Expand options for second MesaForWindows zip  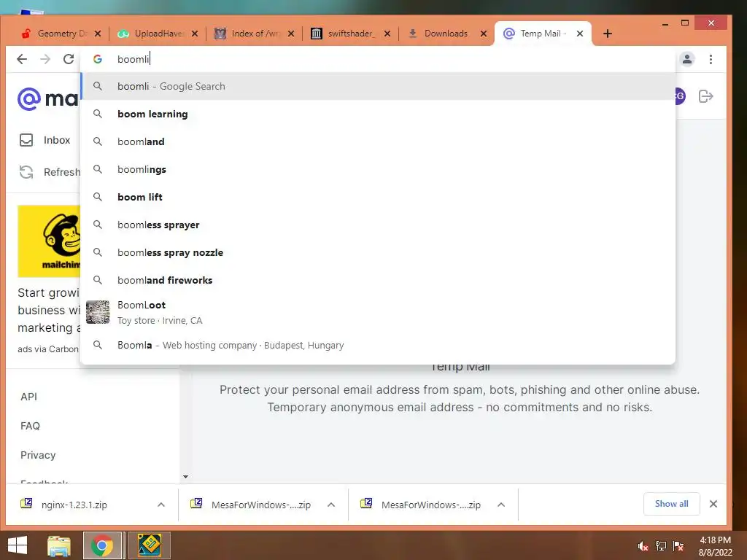coord(501,505)
